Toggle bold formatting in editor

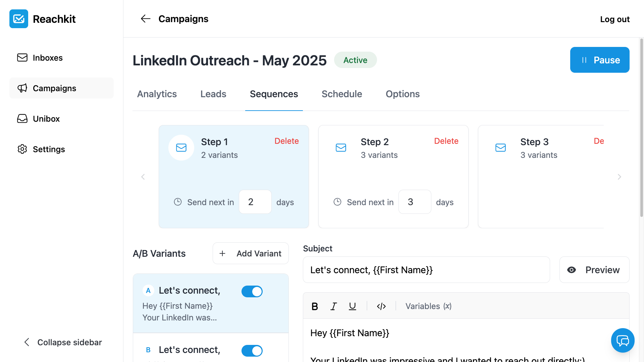[x=315, y=306]
